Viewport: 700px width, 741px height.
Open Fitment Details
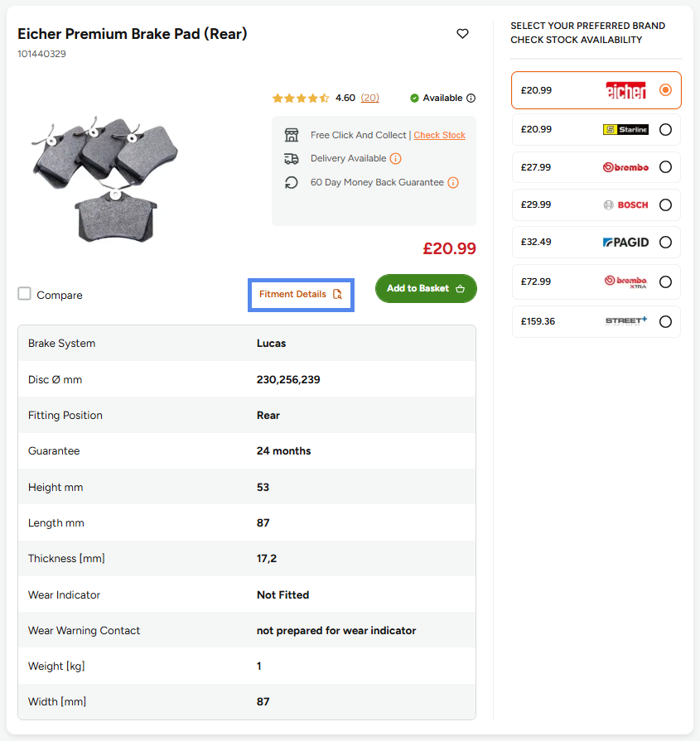pos(301,295)
